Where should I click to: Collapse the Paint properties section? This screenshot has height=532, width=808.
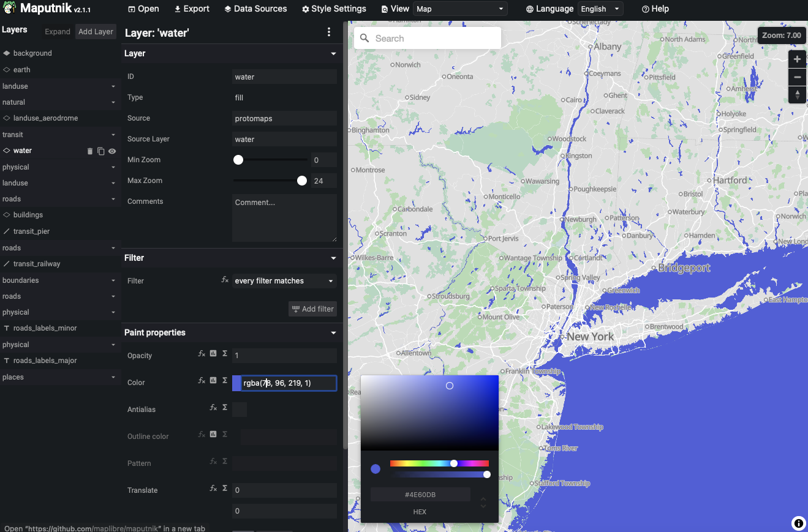click(x=333, y=332)
